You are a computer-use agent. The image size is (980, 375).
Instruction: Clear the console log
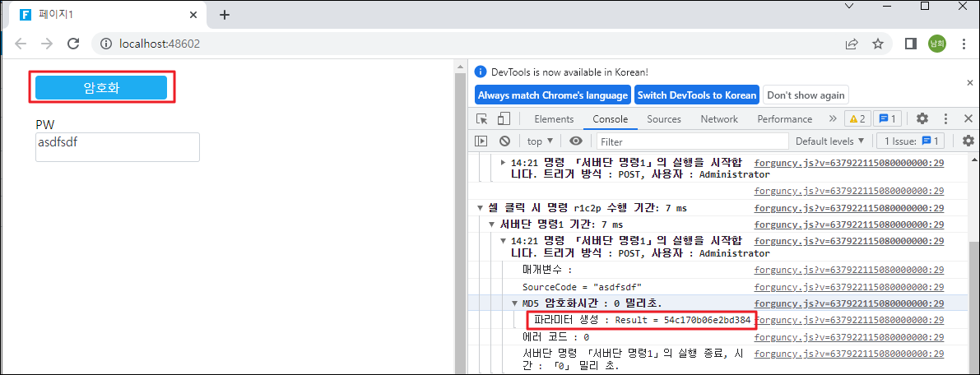tap(504, 141)
